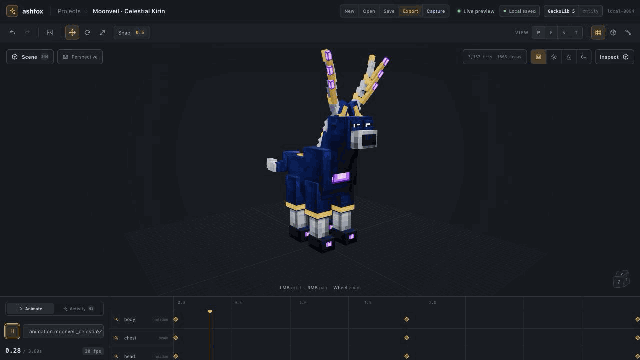Toggle the Snap setting
Viewport: 640px width, 360px height.
(131, 33)
